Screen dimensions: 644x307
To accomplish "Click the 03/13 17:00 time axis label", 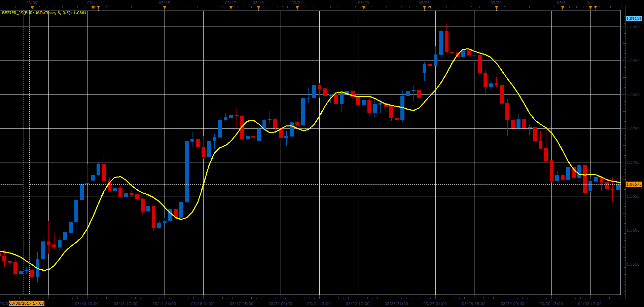I will coord(126,304).
